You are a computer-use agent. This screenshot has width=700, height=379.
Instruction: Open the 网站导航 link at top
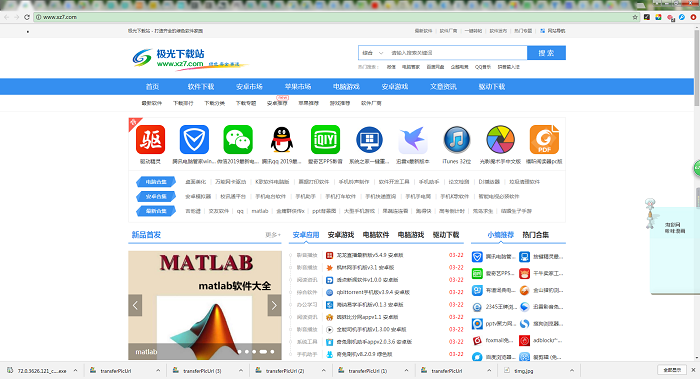[x=553, y=31]
